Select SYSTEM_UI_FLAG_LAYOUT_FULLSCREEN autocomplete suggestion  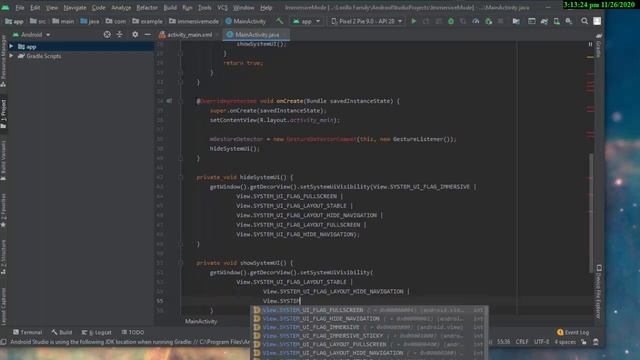[x=369, y=344]
